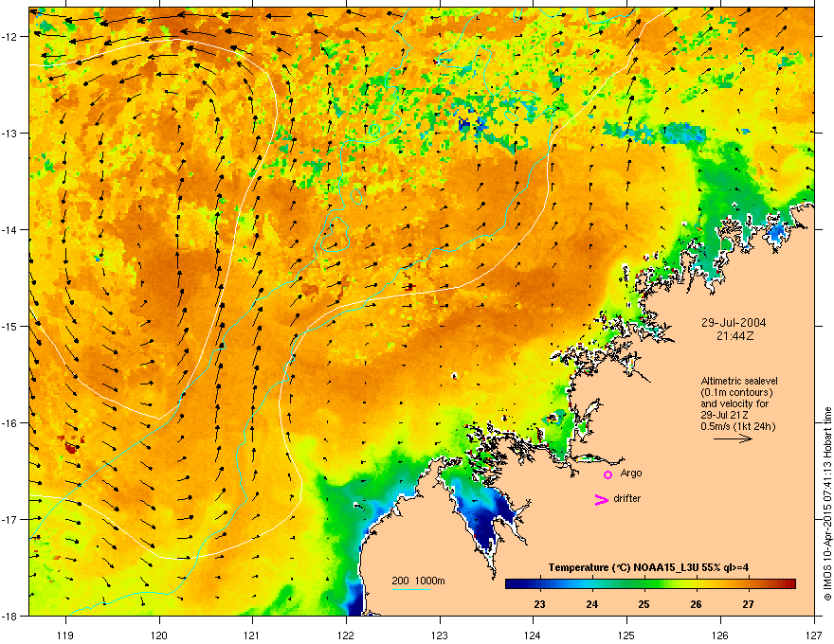The image size is (834, 644).
Task: Click the Temperature NOAA15_L3U title text
Action: (x=648, y=567)
